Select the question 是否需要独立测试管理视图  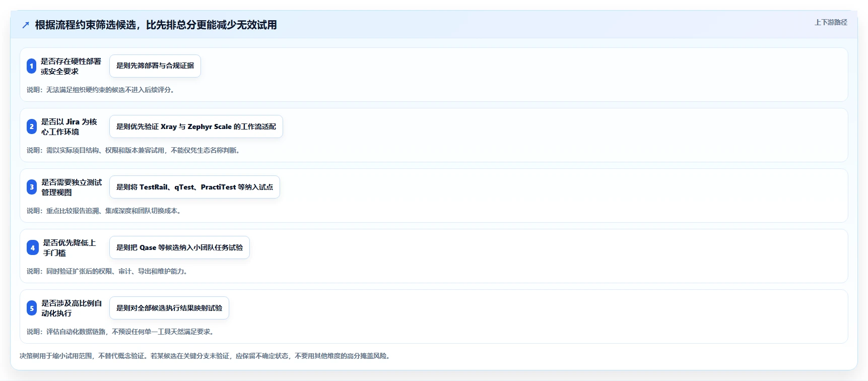pos(72,187)
